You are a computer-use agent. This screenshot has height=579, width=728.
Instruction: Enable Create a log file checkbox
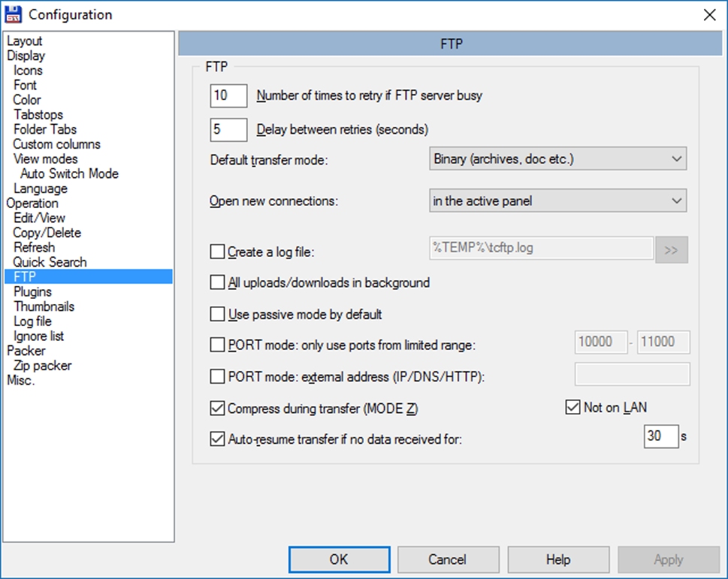[x=218, y=252]
